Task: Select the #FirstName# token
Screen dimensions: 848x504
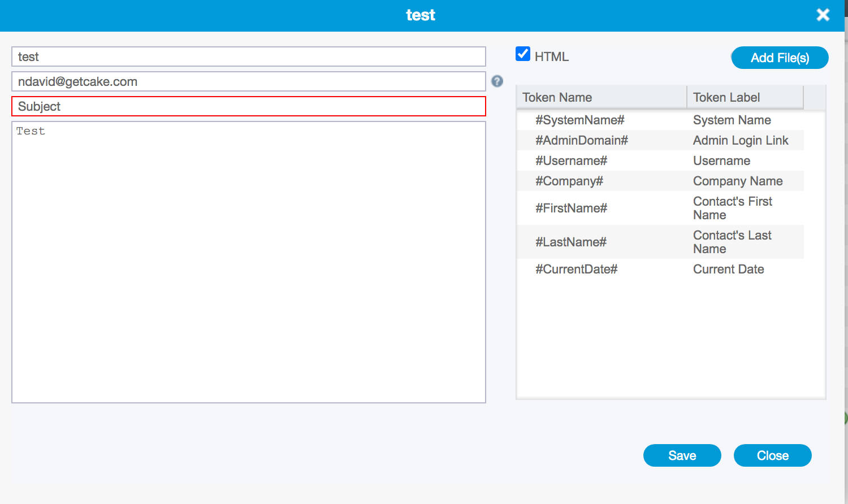Action: [571, 208]
